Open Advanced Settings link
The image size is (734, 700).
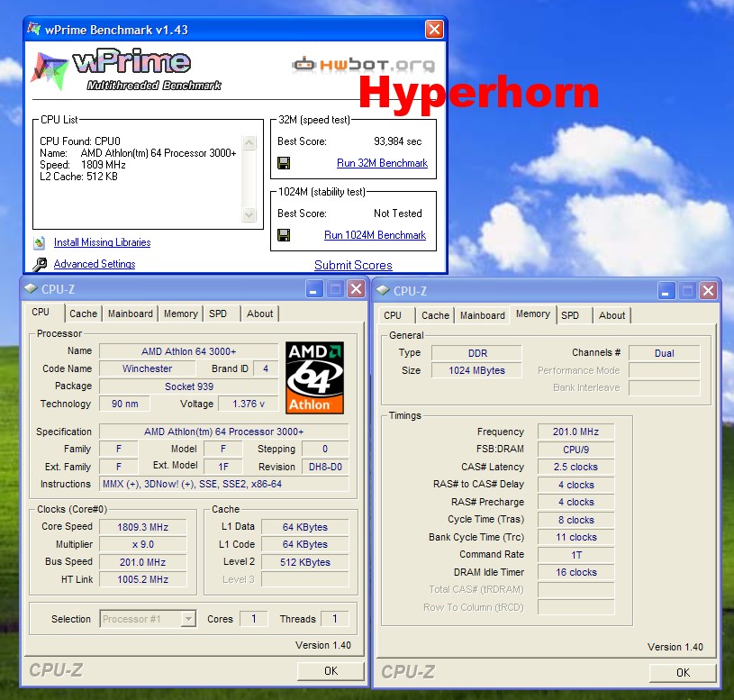click(x=95, y=264)
